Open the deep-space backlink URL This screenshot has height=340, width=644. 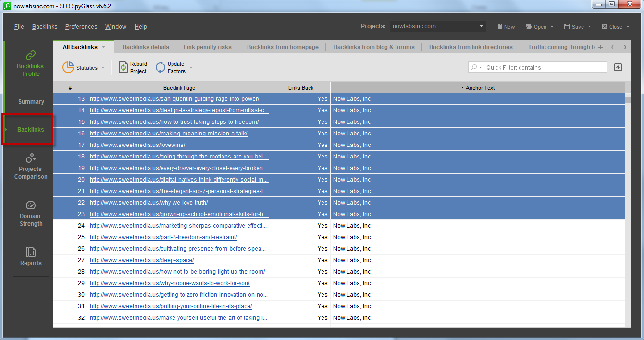(142, 260)
